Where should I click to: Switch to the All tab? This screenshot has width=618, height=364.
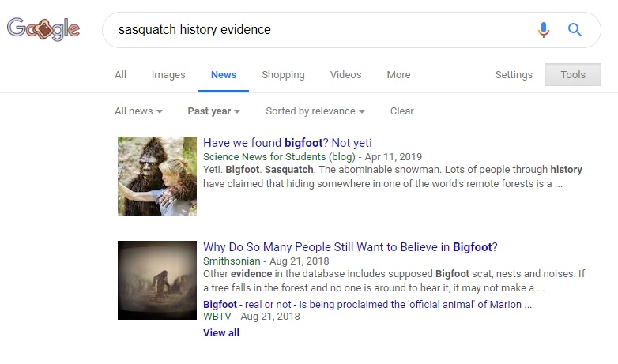coord(120,75)
